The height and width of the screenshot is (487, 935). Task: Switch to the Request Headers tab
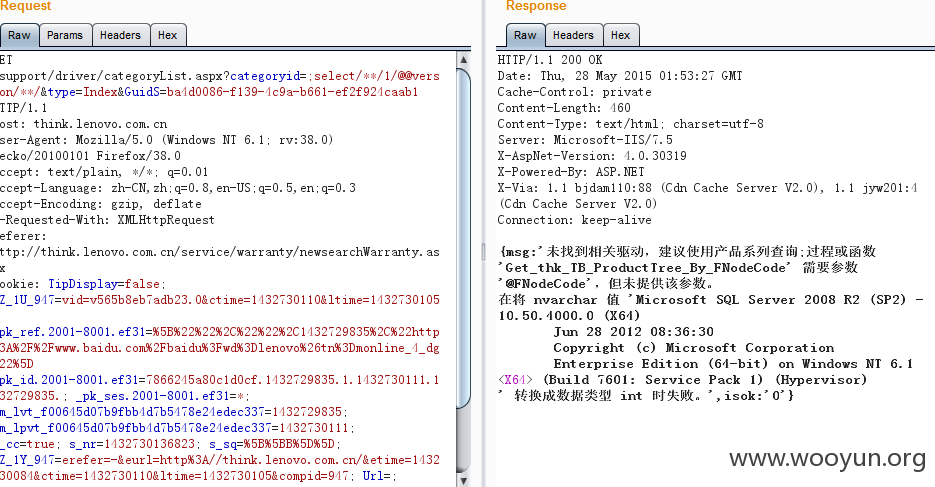(x=120, y=35)
